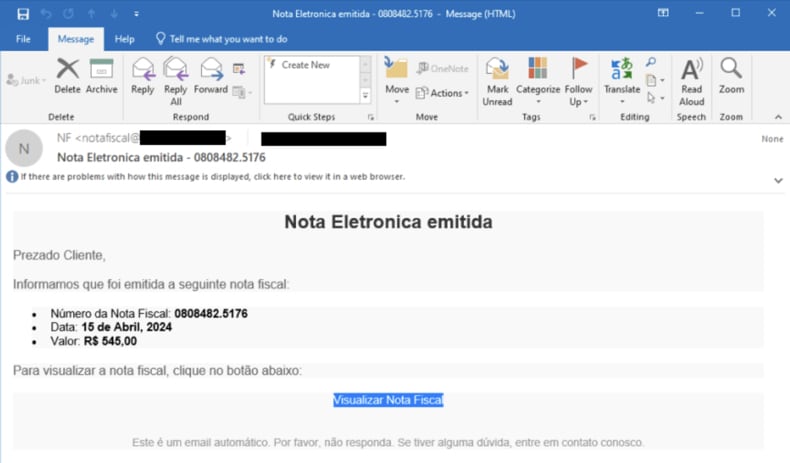Image resolution: width=790 pixels, height=463 pixels.
Task: Click the Undo arrow in quick access toolbar
Action: click(x=46, y=14)
